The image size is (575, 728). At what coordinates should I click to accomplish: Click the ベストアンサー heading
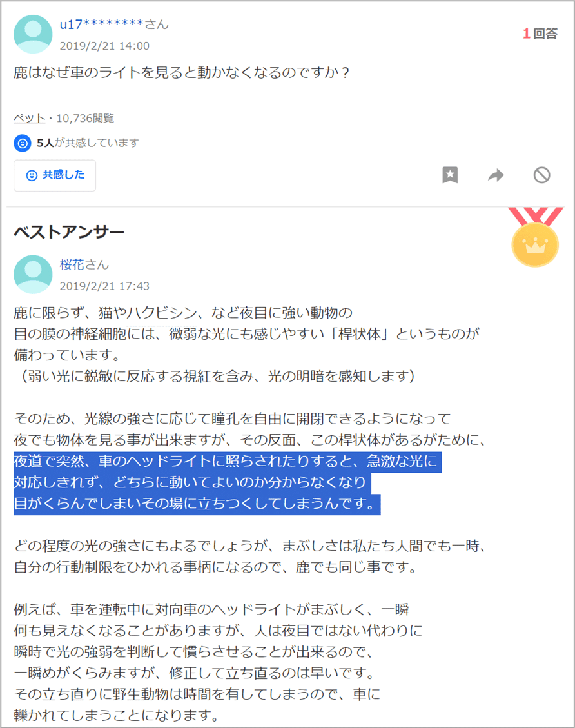(69, 231)
